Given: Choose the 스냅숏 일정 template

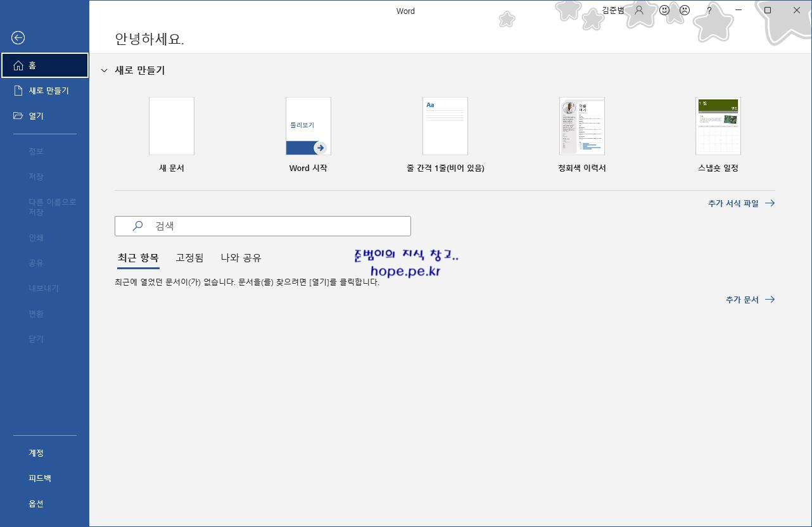Looking at the screenshot, I should [718, 126].
